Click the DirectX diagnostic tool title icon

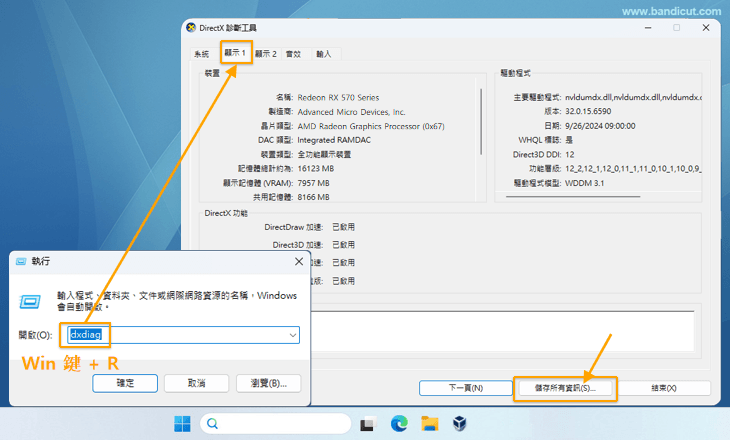pos(191,27)
